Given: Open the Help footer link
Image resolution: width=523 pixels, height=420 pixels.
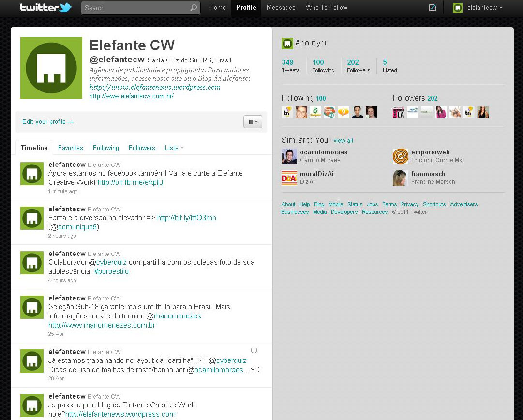Looking at the screenshot, I should point(304,204).
